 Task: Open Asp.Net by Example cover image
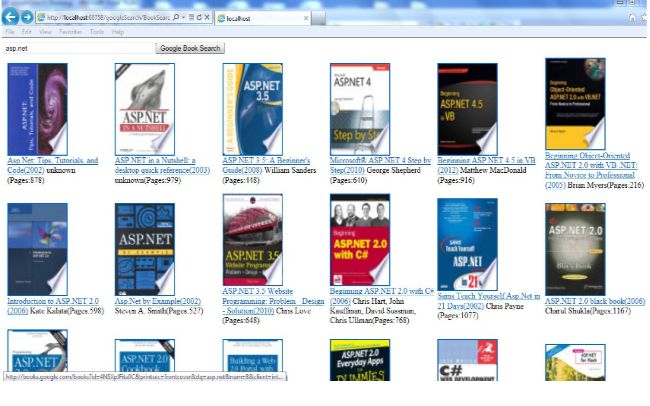[145, 249]
